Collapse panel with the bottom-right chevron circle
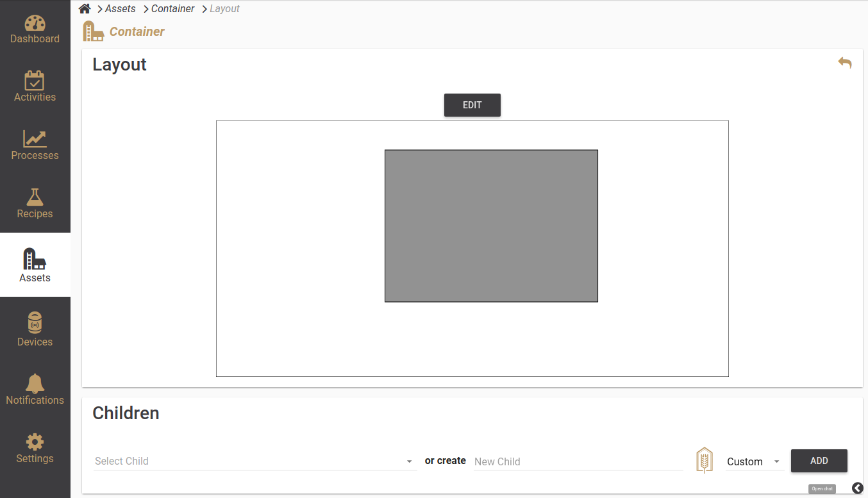Screen dimensions: 868x498 858,488
